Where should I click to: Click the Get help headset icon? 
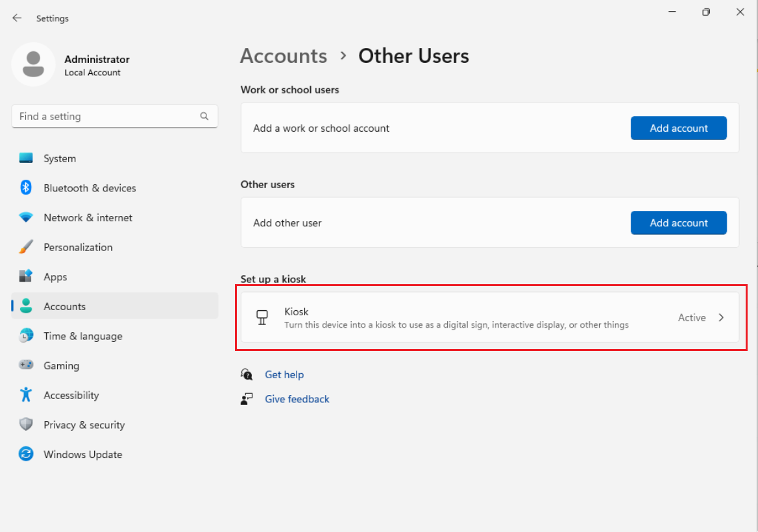247,374
